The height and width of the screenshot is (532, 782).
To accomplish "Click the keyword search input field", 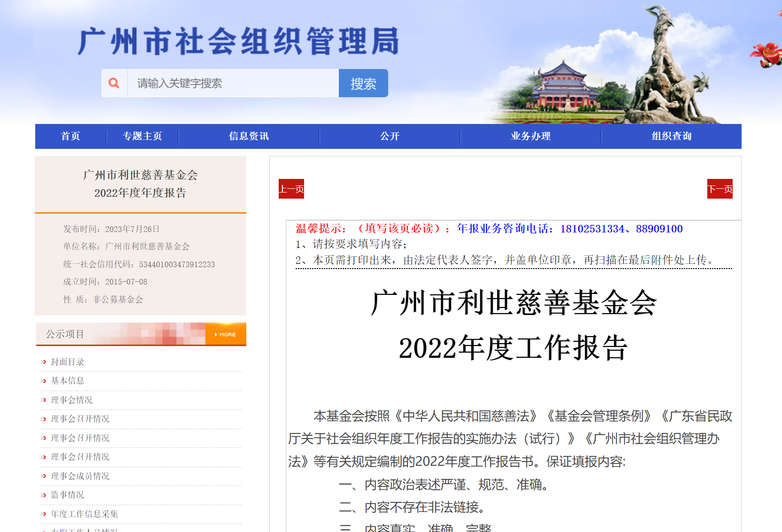I will pyautogui.click(x=233, y=83).
